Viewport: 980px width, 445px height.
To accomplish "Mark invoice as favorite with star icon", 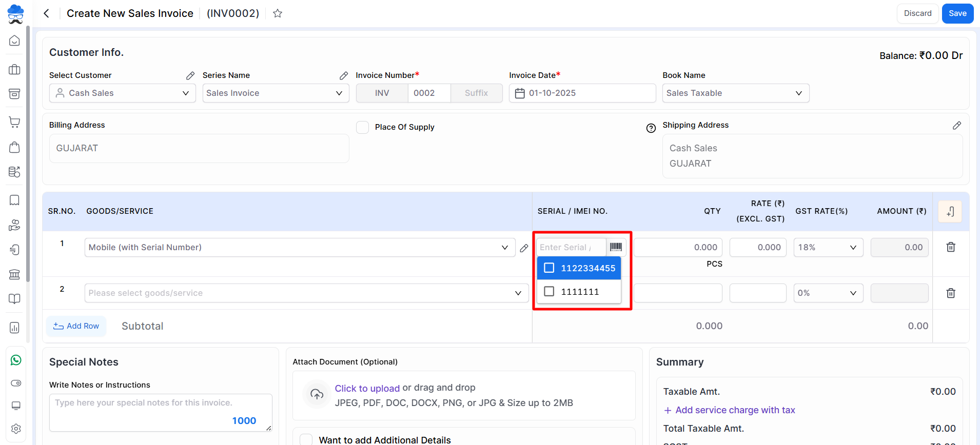I will [x=278, y=13].
